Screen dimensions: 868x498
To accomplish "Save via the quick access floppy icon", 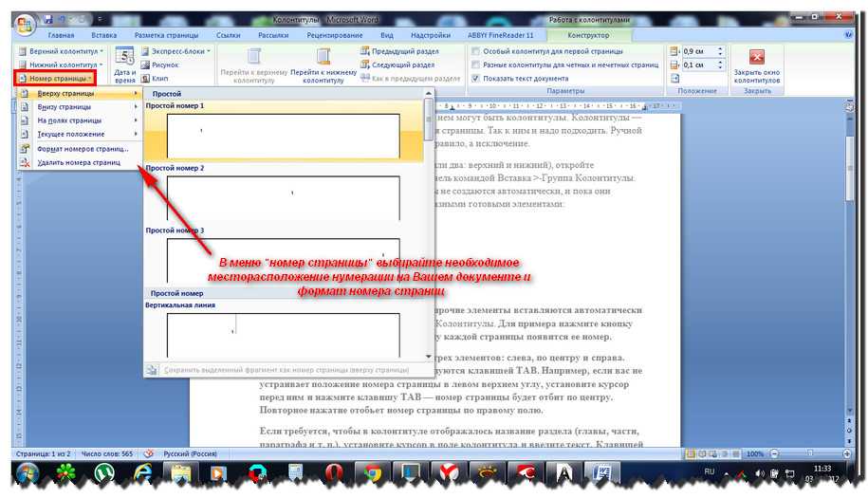I will coord(47,20).
